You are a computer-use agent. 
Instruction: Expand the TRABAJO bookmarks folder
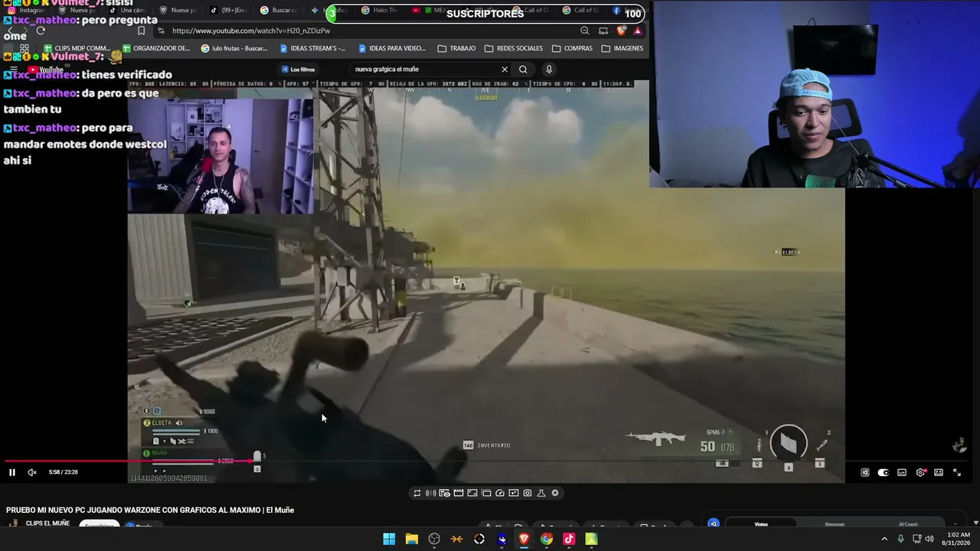coord(456,48)
